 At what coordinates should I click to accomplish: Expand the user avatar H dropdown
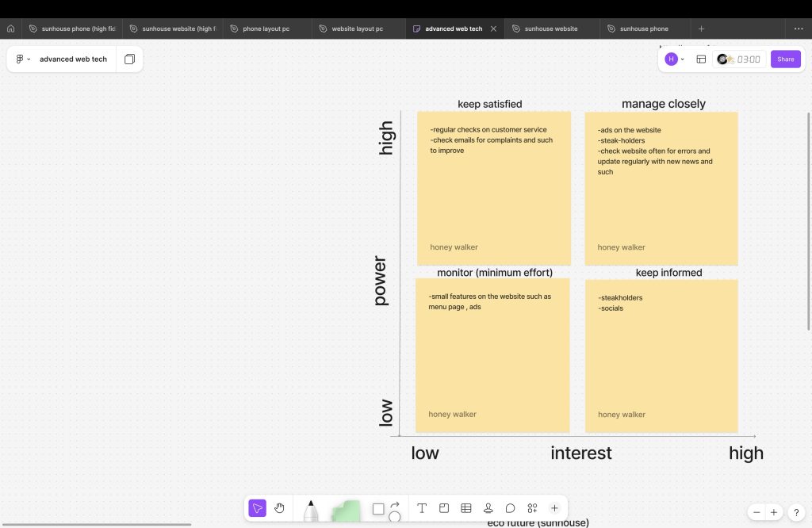click(x=675, y=59)
